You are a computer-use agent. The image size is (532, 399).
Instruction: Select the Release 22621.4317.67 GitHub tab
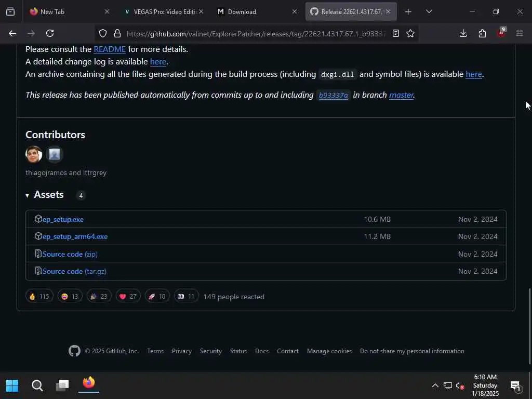pyautogui.click(x=351, y=12)
